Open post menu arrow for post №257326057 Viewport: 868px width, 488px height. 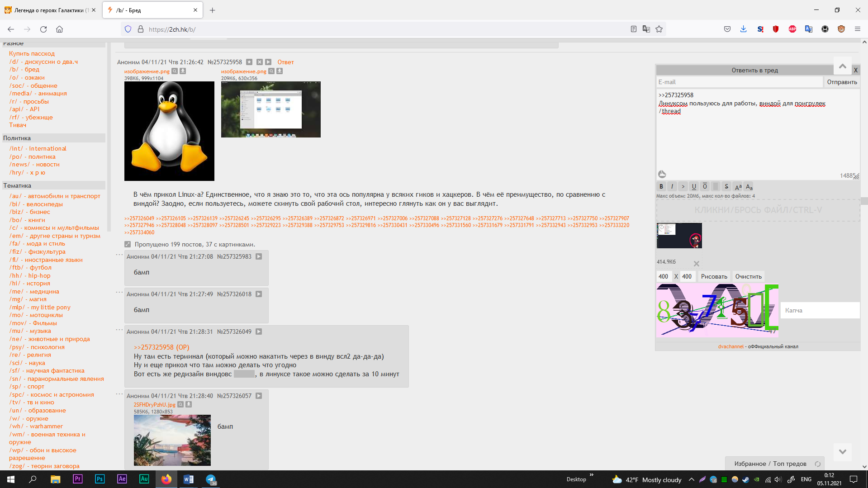pos(259,396)
